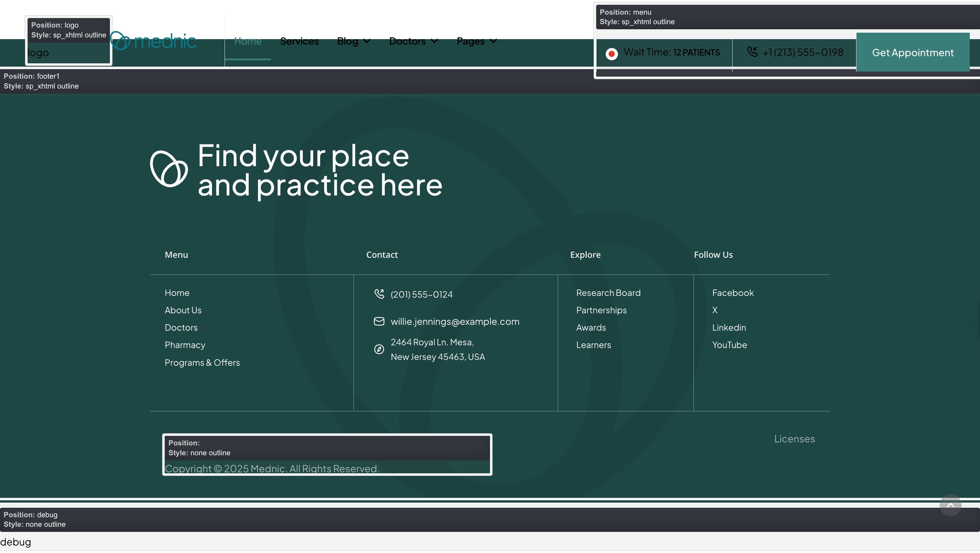Click the footer overlapping circles logo icon
This screenshot has width=980, height=553.
click(169, 169)
